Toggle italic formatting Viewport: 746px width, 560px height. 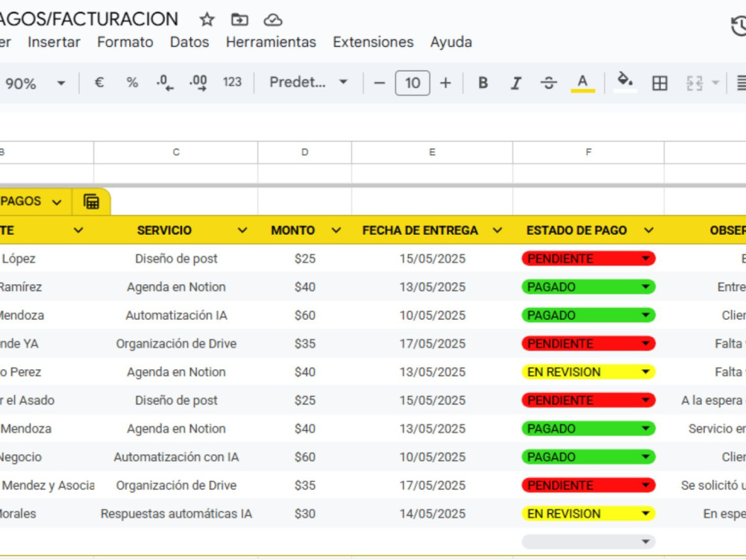tap(515, 84)
